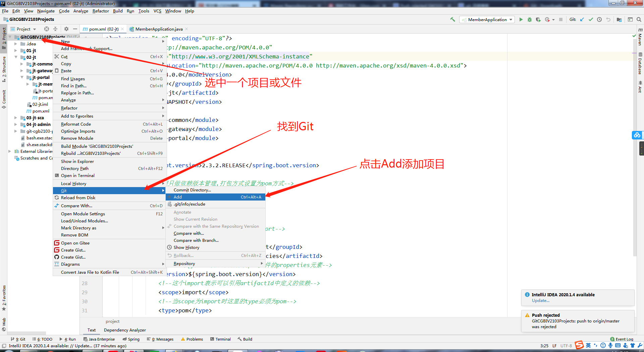
Task: Click the Push rejected notification balloon
Action: tap(578, 321)
